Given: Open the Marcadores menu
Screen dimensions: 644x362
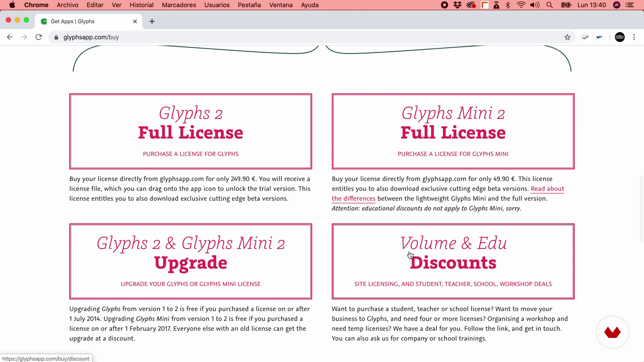Looking at the screenshot, I should coord(179,5).
